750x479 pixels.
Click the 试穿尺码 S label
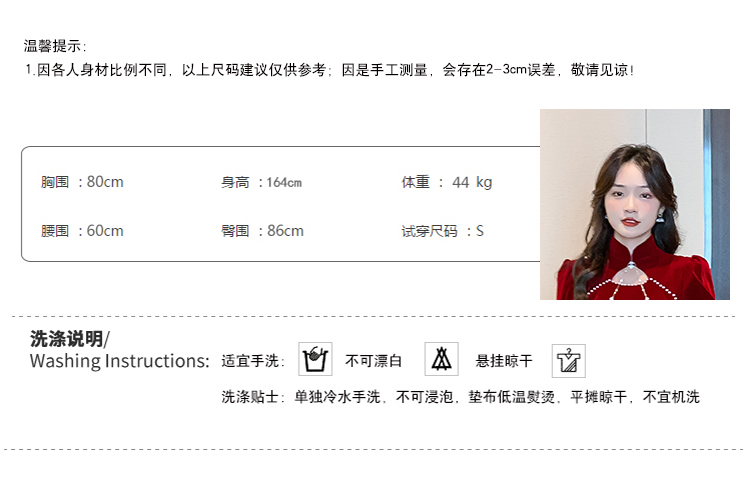click(x=442, y=232)
